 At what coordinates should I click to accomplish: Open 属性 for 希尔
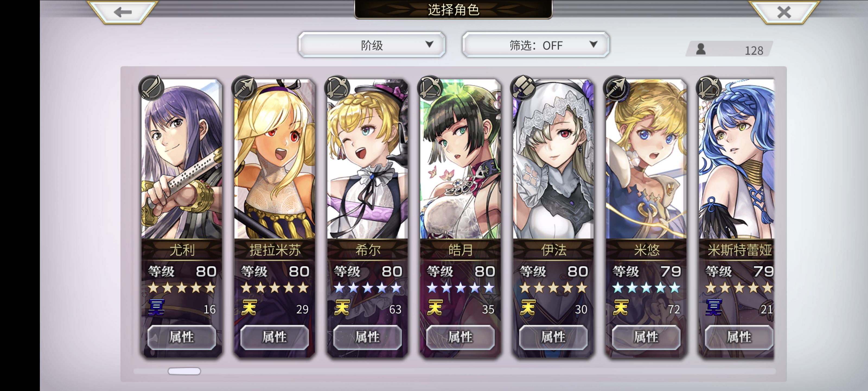point(368,337)
